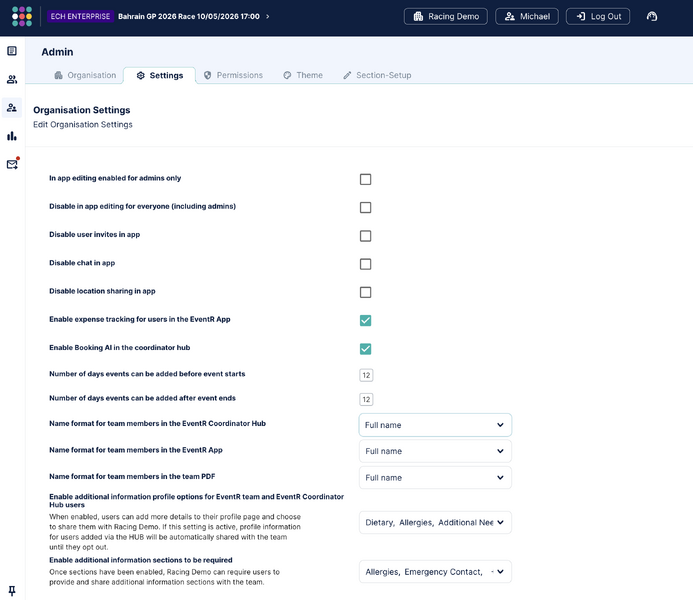Screen dimensions: 693x600
Task: Check Disable location sharing in app
Action: pyautogui.click(x=366, y=292)
